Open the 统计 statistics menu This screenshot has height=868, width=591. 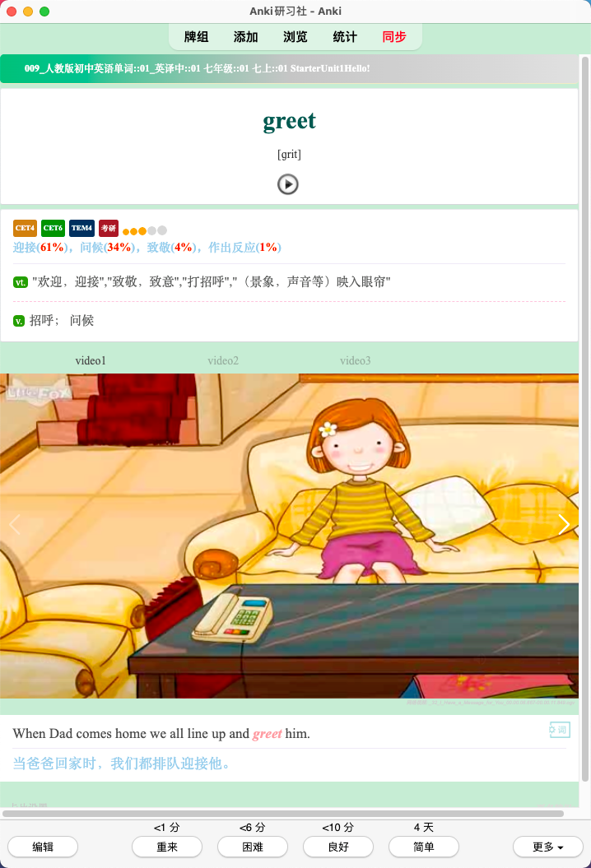(345, 37)
